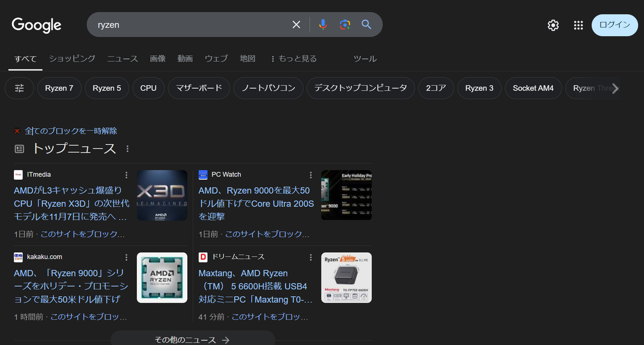
Task: Click the ログイン button
Action: [x=614, y=25]
